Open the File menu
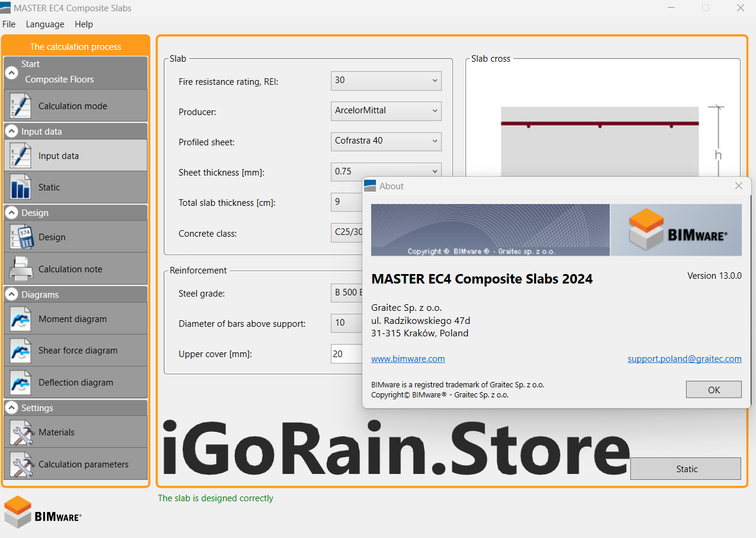 coord(9,24)
